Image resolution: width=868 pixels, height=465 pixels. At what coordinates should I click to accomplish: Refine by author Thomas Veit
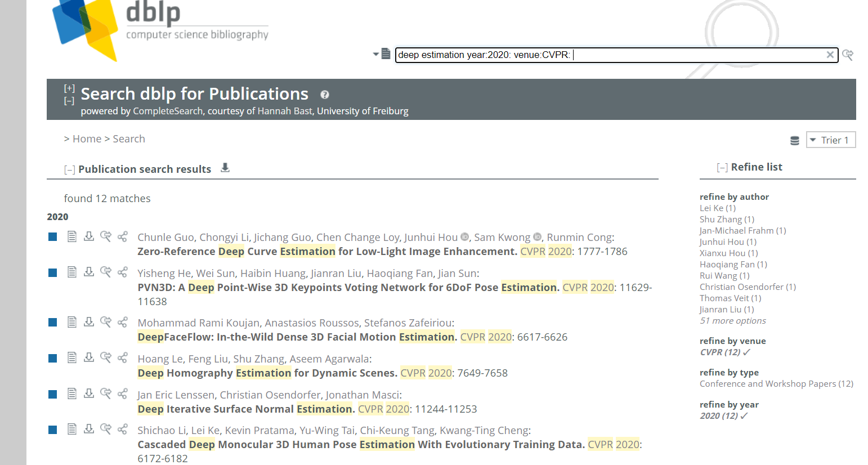(x=730, y=298)
